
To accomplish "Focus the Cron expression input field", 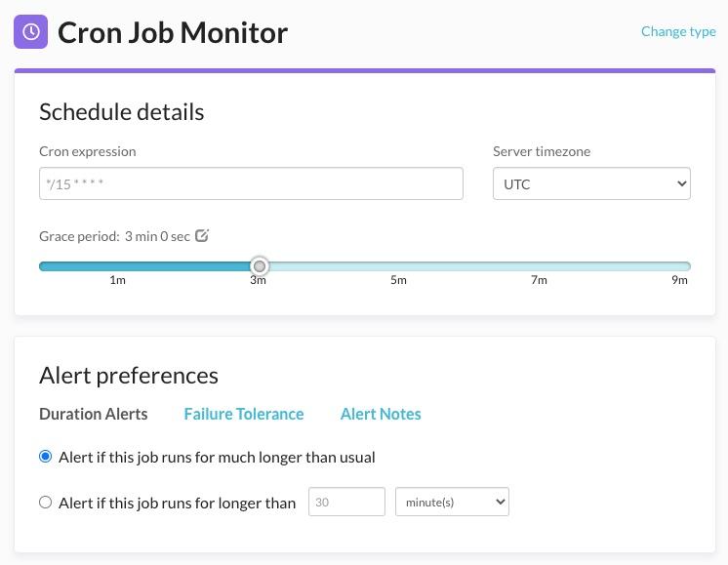I will 251,183.
